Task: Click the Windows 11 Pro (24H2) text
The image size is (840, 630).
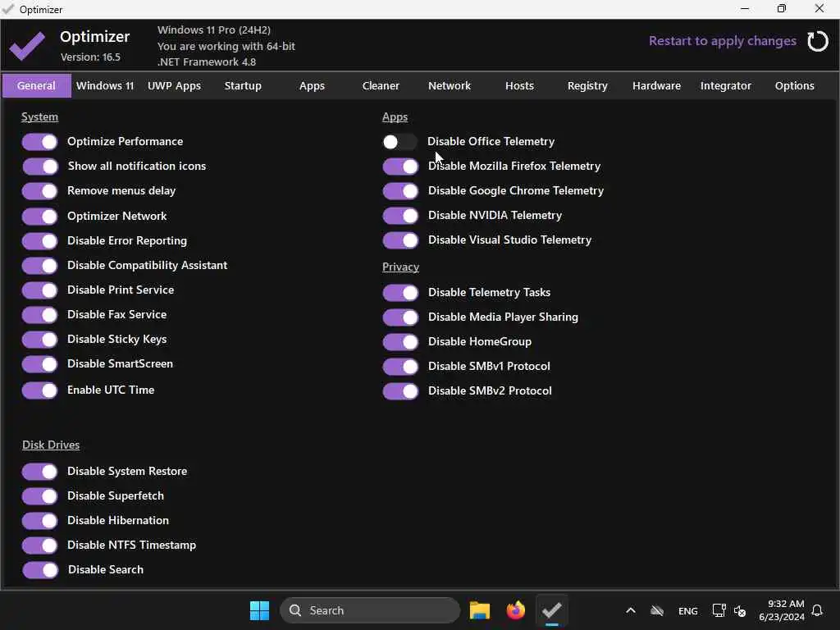Action: click(214, 30)
